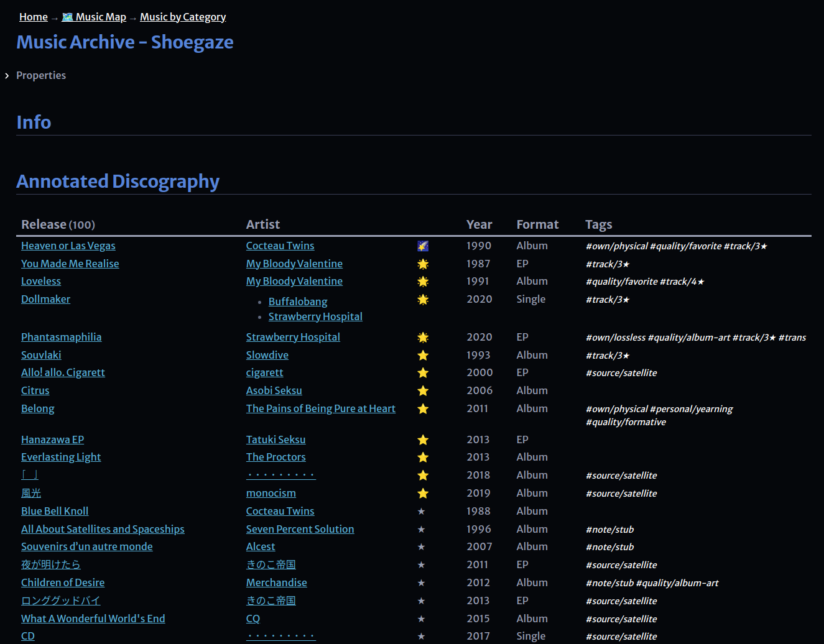Open きのこ帝国 artist in 夜が明けたら row
This screenshot has width=824, height=644.
pyautogui.click(x=271, y=564)
